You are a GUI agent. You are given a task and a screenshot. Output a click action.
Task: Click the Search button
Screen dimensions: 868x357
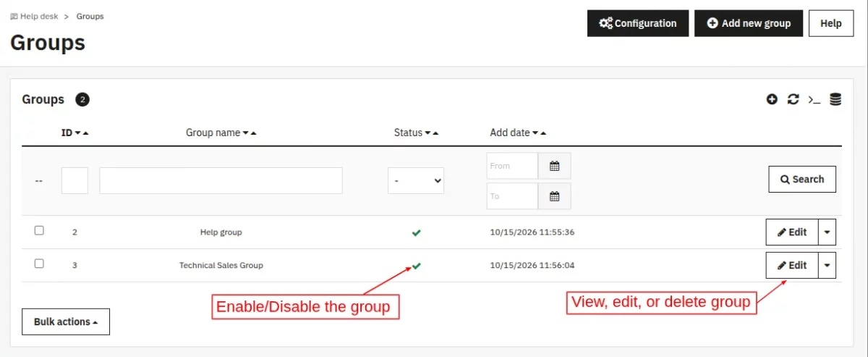[802, 179]
